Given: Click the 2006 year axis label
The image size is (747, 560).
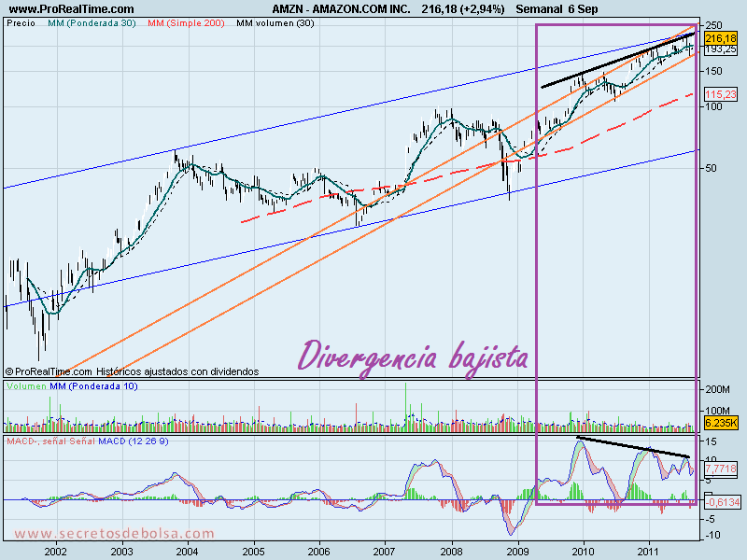Looking at the screenshot, I should [x=318, y=552].
